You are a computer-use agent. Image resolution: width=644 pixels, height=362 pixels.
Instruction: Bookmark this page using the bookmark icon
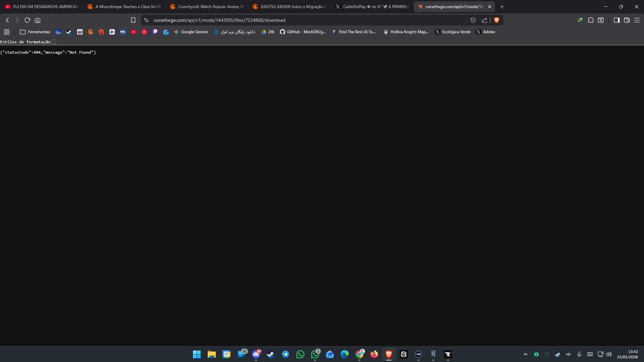click(x=133, y=20)
